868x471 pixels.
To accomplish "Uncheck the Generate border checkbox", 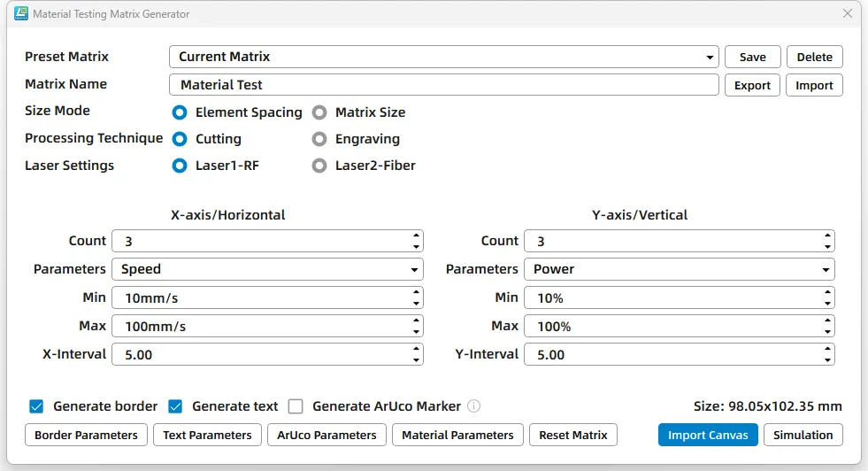I will (36, 406).
